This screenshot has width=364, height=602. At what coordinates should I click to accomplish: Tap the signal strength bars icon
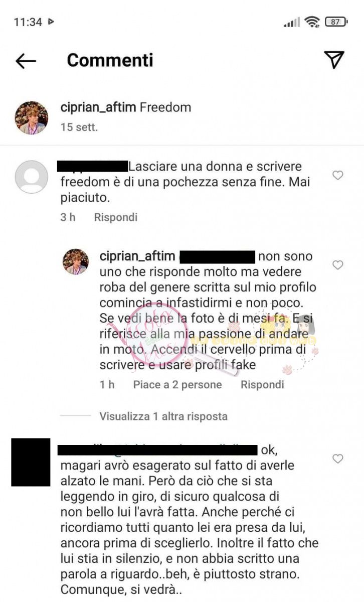292,22
